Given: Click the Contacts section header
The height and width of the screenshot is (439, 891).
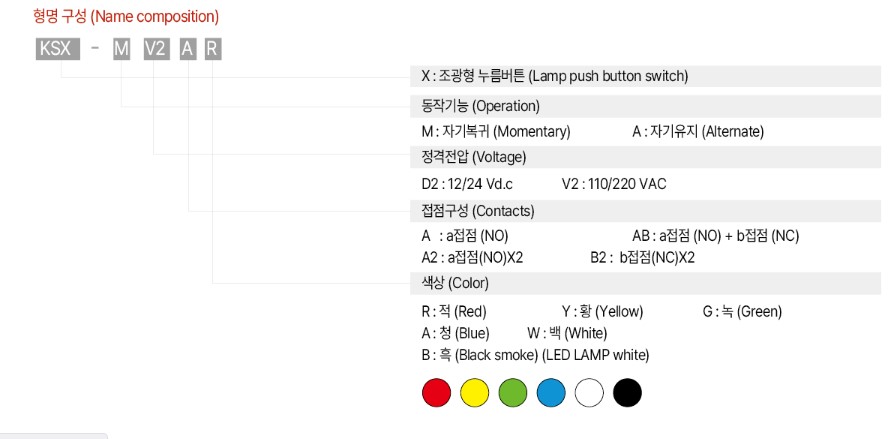Looking at the screenshot, I should point(646,211).
